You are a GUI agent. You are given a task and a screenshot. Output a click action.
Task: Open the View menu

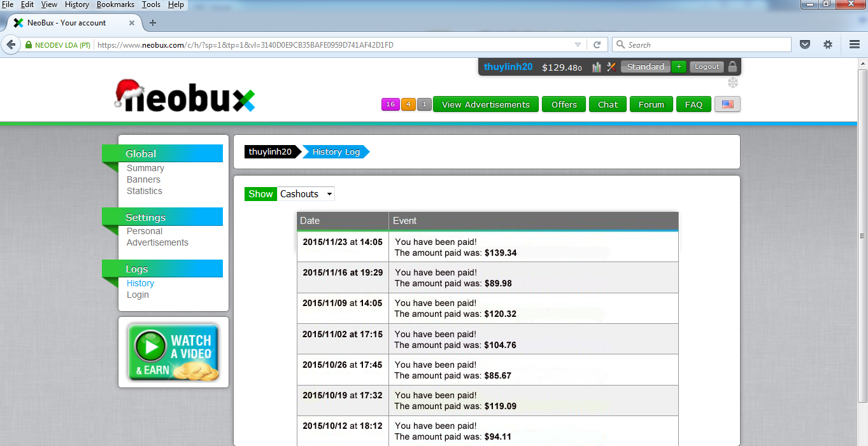[49, 4]
